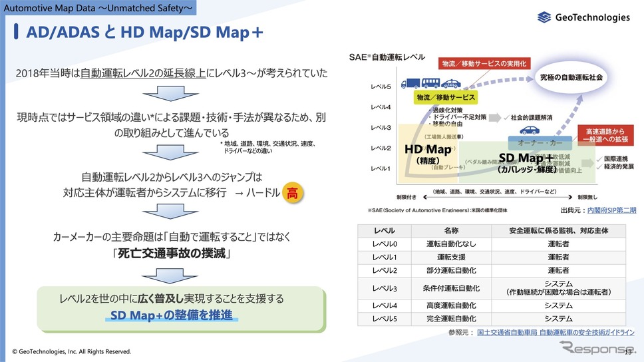This screenshot has width=644, height=362.
Task: Click the SD Map+の整備を推進 text
Action: click(x=171, y=315)
